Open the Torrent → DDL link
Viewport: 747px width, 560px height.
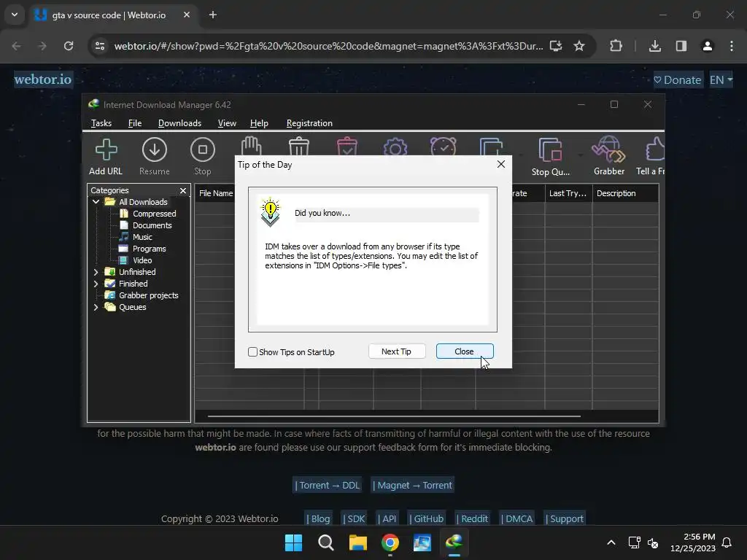click(x=328, y=485)
